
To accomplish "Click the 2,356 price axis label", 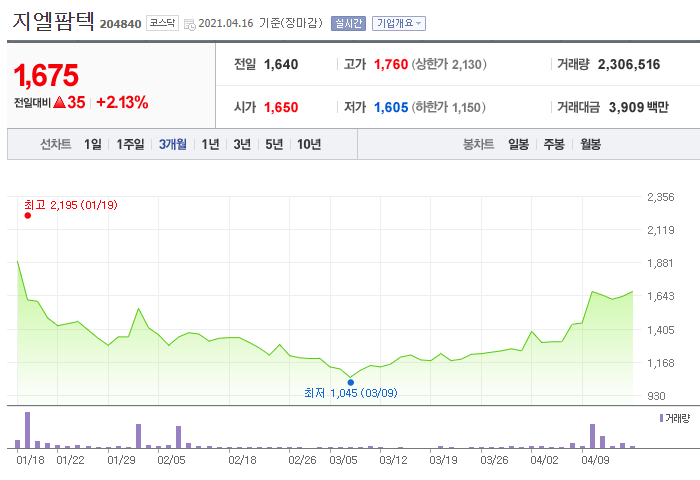I will pyautogui.click(x=661, y=197).
